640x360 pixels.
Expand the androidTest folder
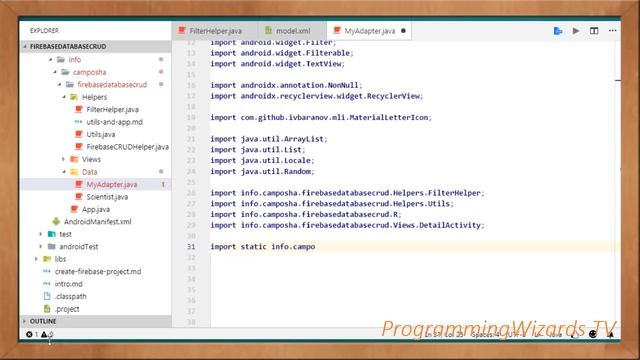(40, 247)
